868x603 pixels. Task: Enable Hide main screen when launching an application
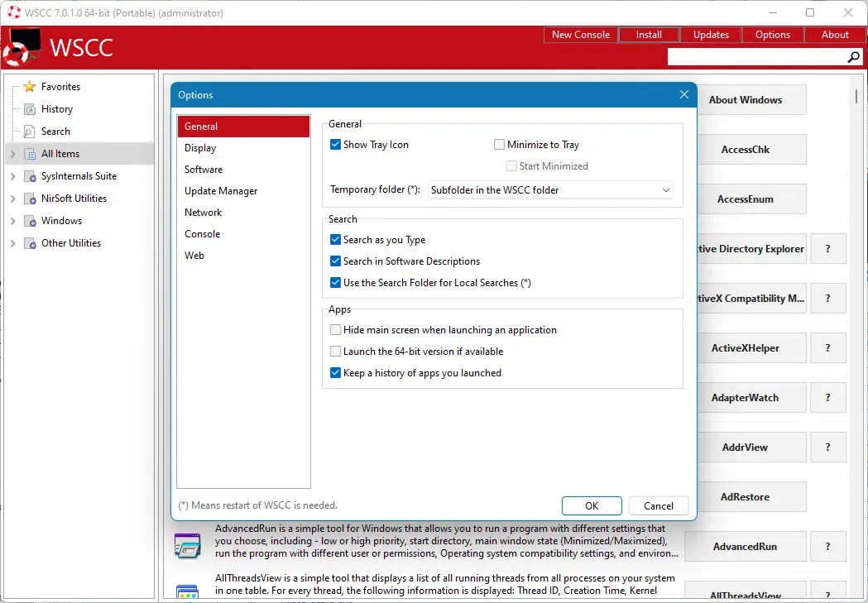tap(335, 330)
